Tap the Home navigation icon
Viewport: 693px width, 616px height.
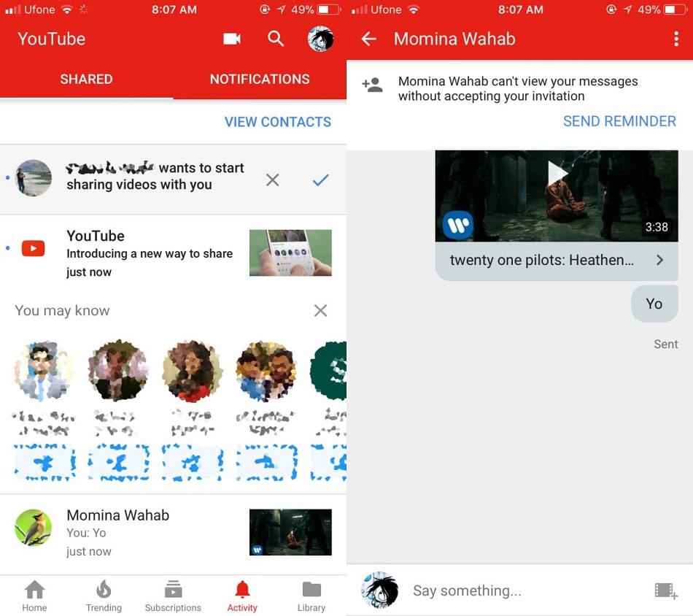pyautogui.click(x=34, y=596)
